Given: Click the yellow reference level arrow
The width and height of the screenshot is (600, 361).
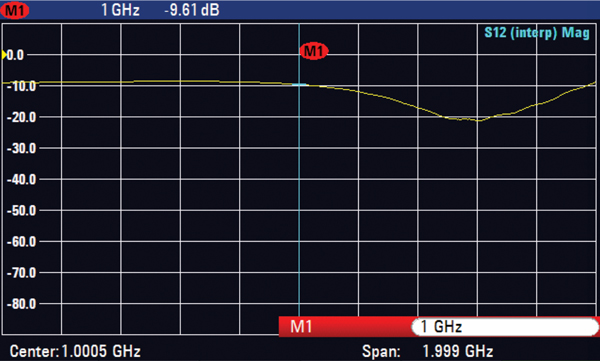Looking at the screenshot, I should (4, 55).
